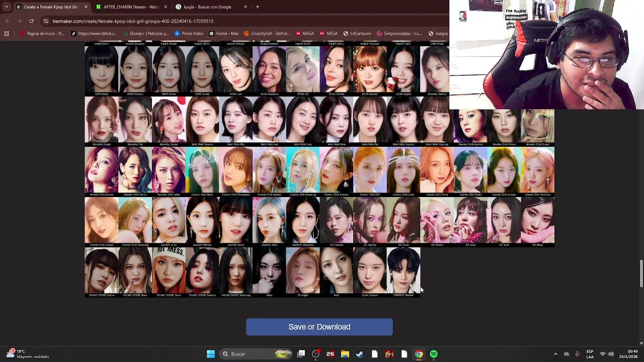Show hidden system tray icons
644x362 pixels.
pos(555,354)
